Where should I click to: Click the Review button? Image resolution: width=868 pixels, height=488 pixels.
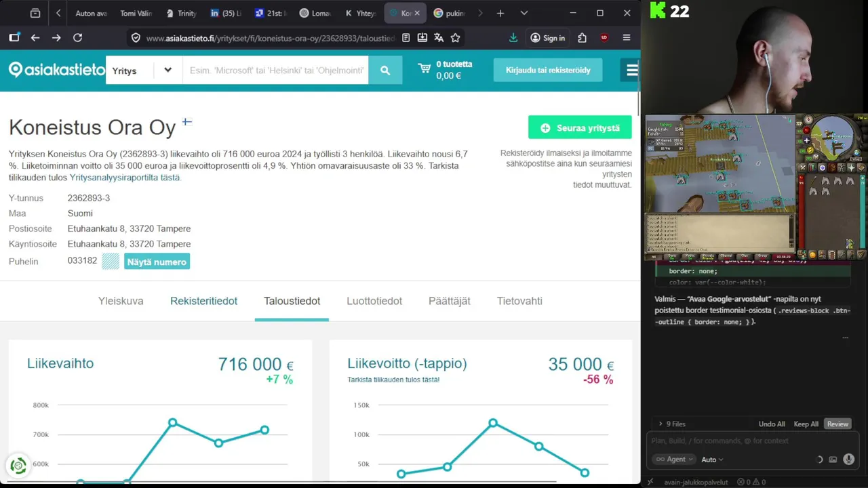[837, 424]
